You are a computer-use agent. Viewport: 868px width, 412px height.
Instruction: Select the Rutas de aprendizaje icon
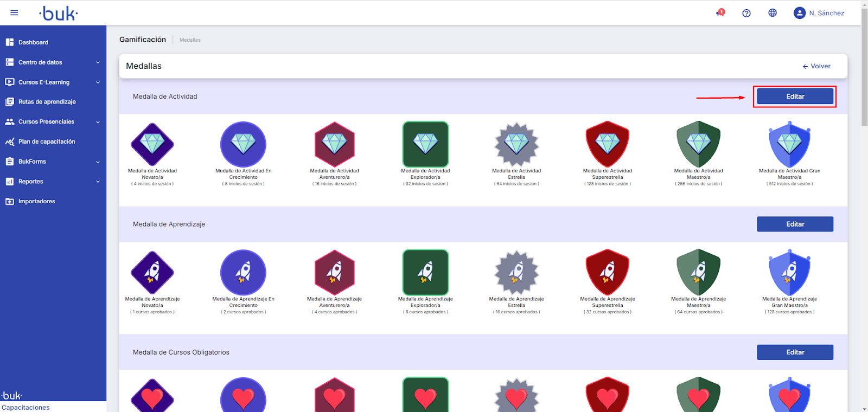click(10, 102)
